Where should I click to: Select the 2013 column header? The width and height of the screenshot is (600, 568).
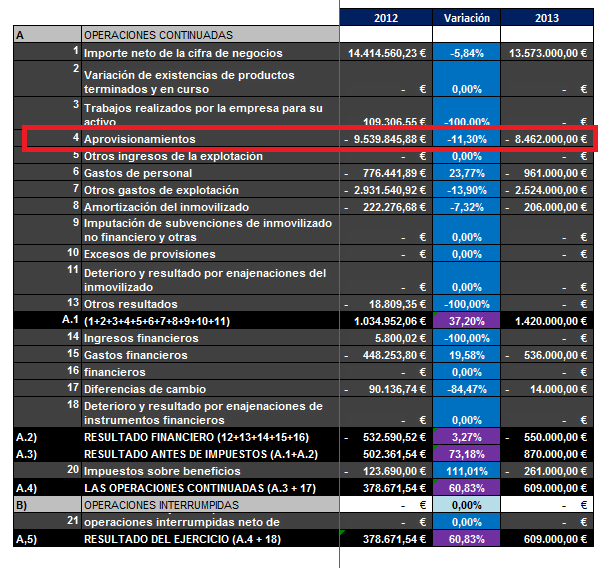(x=547, y=18)
